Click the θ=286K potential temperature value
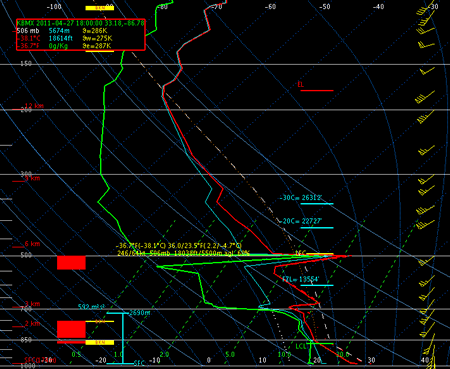The width and height of the screenshot is (450, 369). [95, 31]
